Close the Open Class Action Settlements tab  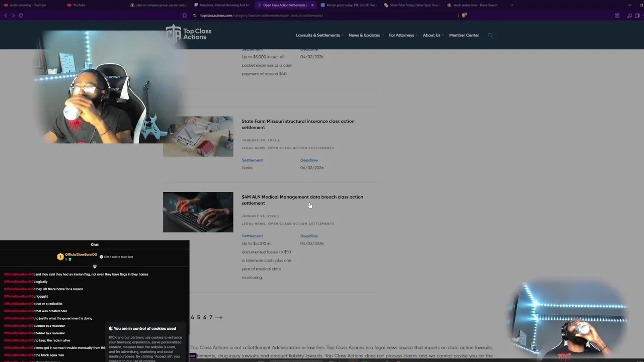click(312, 5)
